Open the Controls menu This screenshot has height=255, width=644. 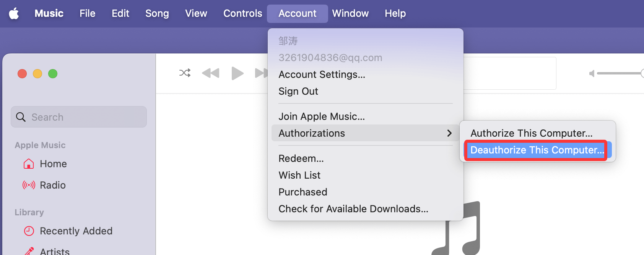coord(242,13)
